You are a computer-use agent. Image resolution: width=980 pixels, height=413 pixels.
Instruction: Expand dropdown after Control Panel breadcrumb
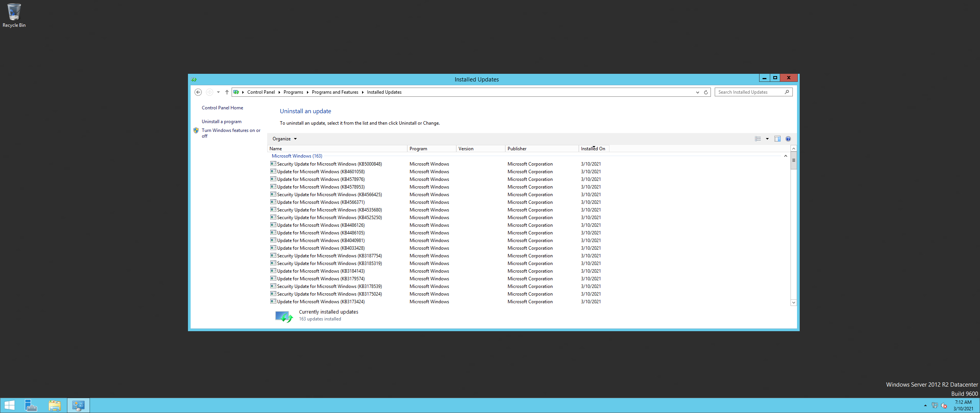coord(279,92)
